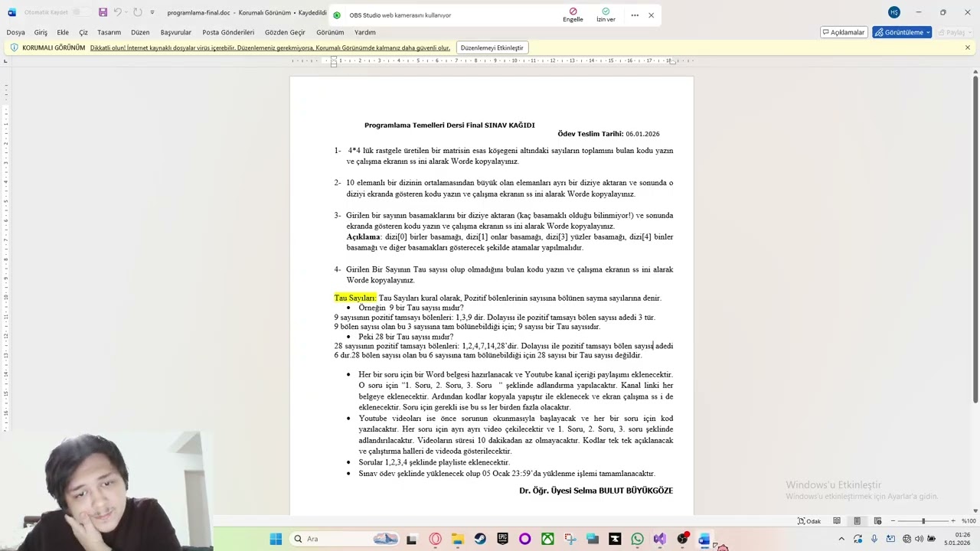The image size is (980, 551).
Task: Click the volume speaker tray icon
Action: coord(919,539)
